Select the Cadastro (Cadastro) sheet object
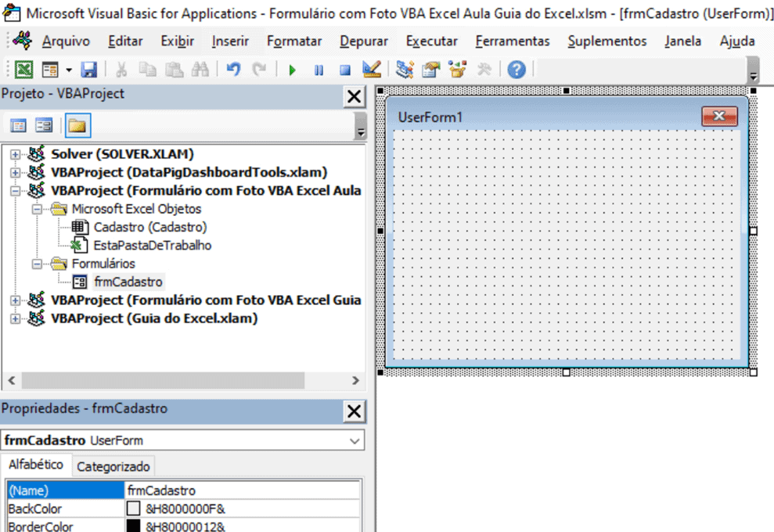This screenshot has height=532, width=774. coord(150,227)
